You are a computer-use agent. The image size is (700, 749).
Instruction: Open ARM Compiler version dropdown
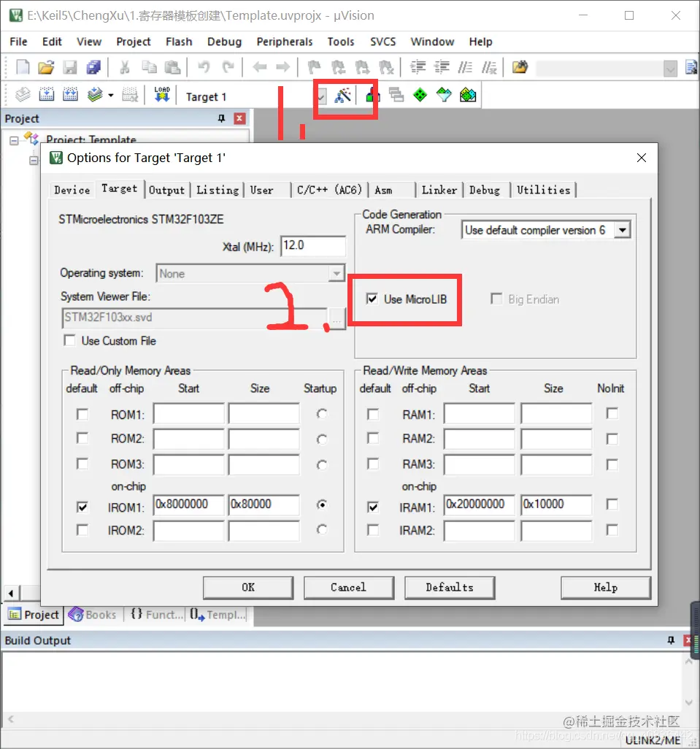622,230
